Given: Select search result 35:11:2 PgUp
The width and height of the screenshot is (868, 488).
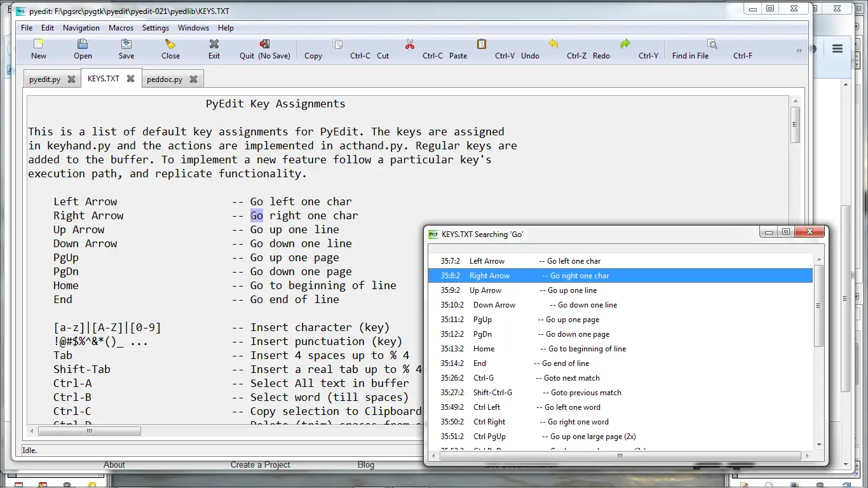Looking at the screenshot, I should point(620,320).
